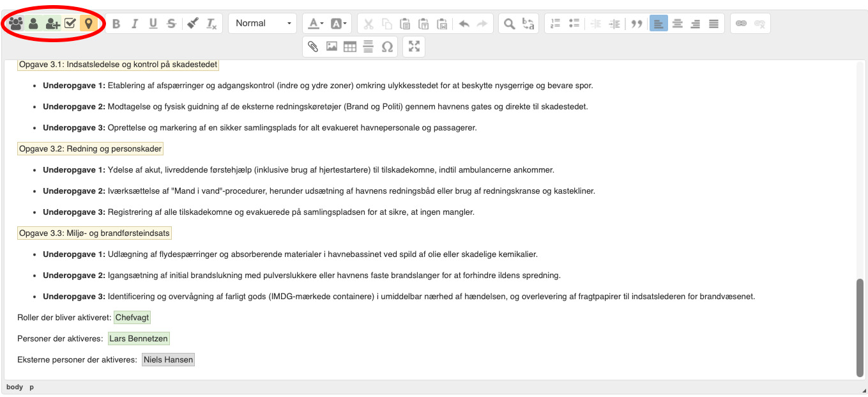
Task: Toggle bulleted list
Action: 574,24
